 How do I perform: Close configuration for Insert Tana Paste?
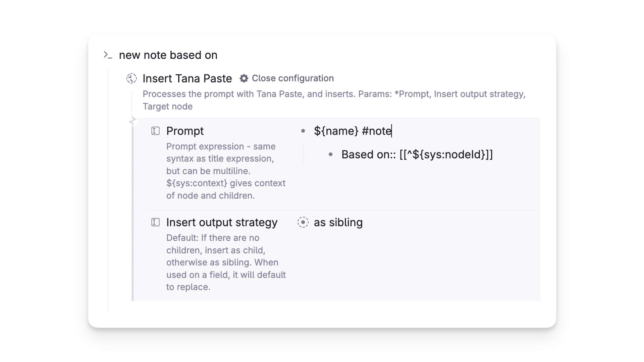click(293, 78)
